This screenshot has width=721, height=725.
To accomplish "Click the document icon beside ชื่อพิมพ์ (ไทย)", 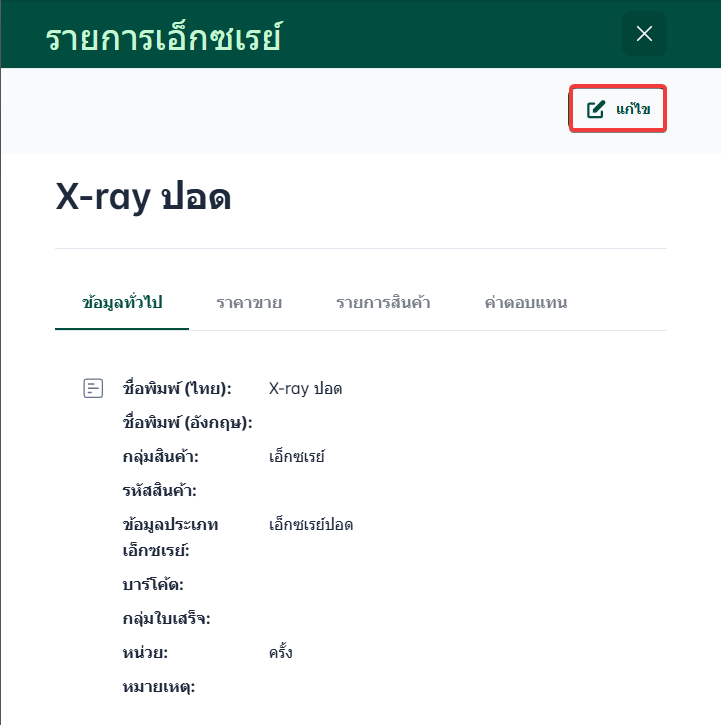I will [x=92, y=388].
